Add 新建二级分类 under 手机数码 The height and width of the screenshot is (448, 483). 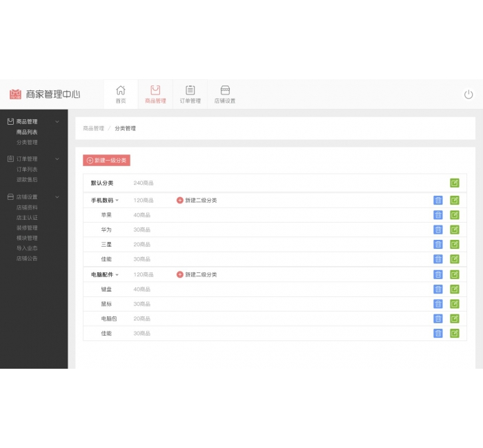point(197,201)
